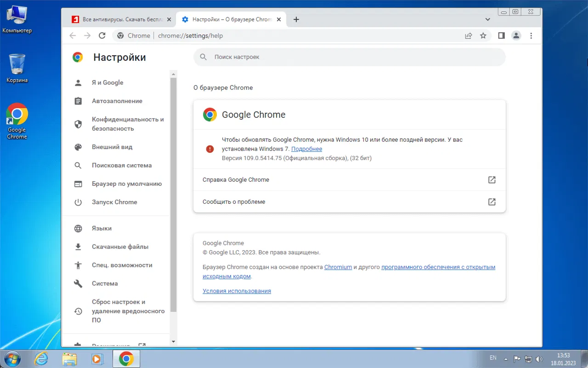Toggle the side panel icon
Screen dimensions: 588x368
tap(502, 35)
